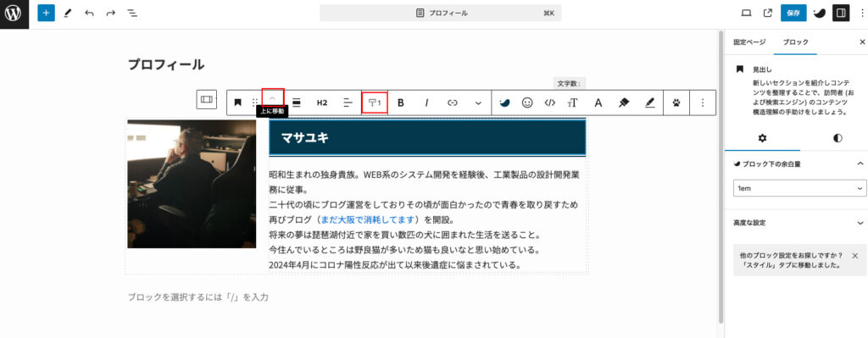Screen dimensions: 868x338
Task: Open the プロフィール command palette bar
Action: tap(441, 13)
